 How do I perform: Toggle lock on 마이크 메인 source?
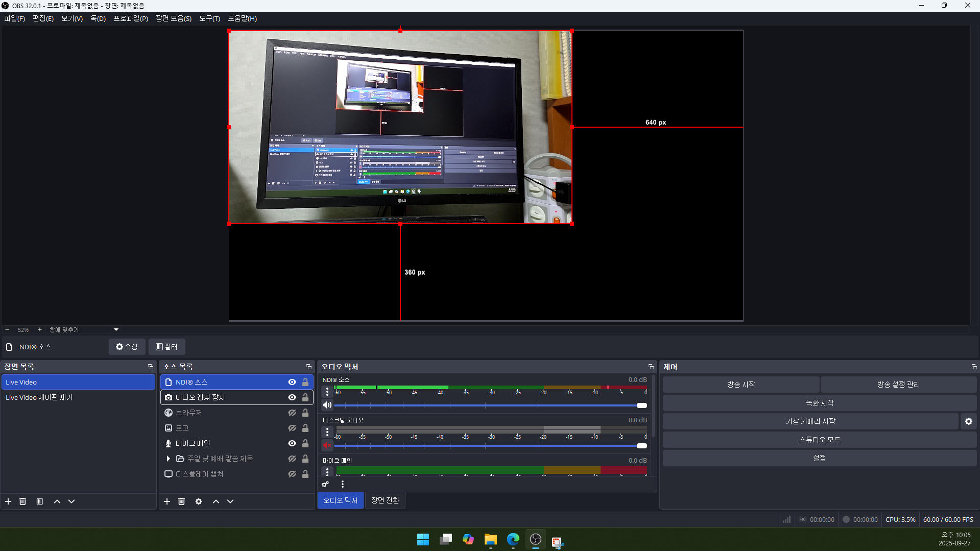305,443
